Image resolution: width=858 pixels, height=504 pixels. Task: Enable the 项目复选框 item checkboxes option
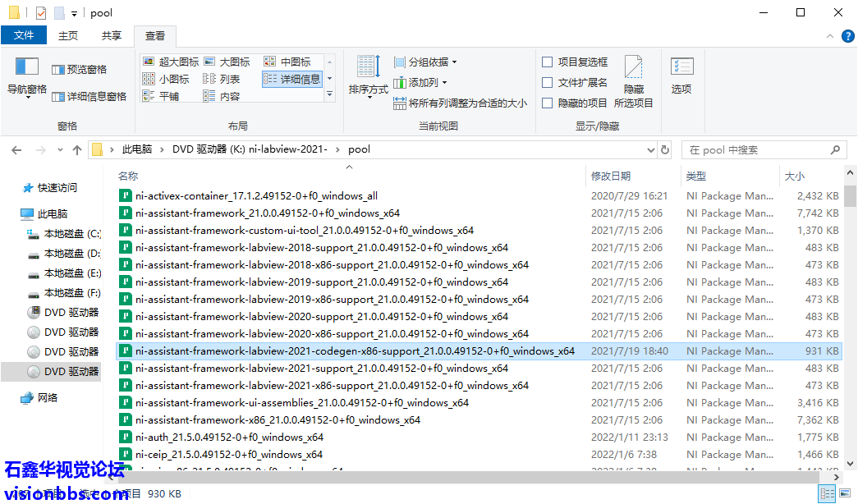(x=548, y=62)
